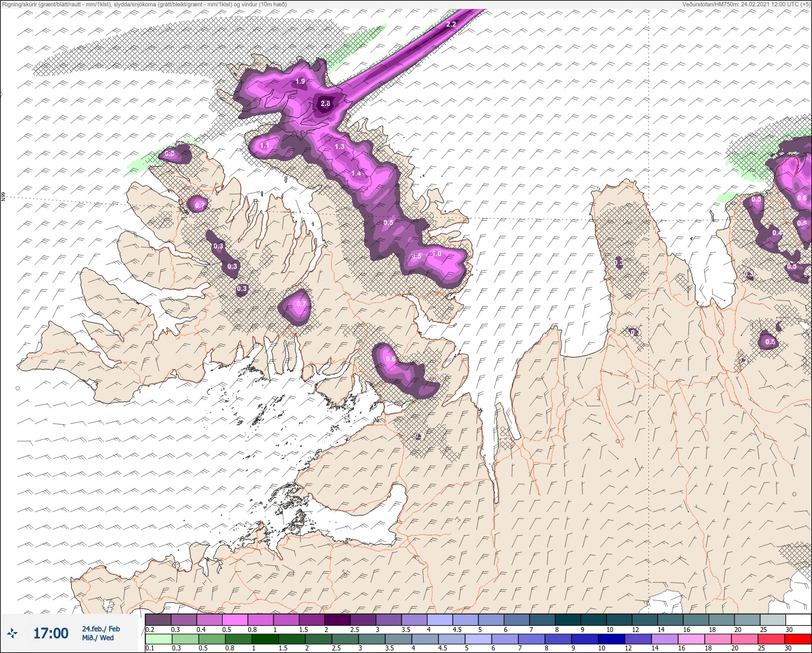Select the 0.1 pale green rain legend swatch
Viewport: 812px width, 653px height.
pyautogui.click(x=158, y=639)
